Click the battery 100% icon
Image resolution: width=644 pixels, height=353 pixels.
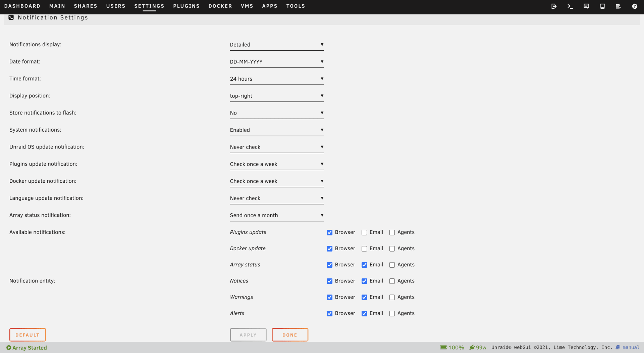click(x=443, y=347)
